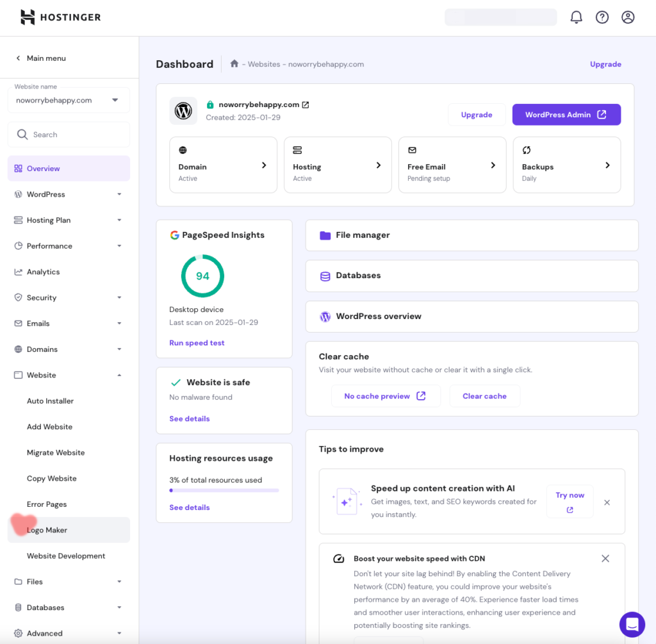656x644 pixels.
Task: Click the home icon in breadcrumb
Action: coord(234,63)
